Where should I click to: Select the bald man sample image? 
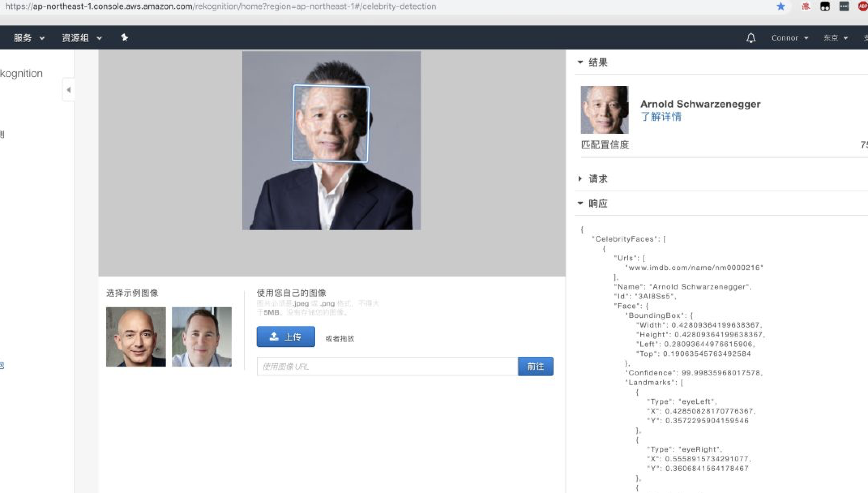pos(136,337)
